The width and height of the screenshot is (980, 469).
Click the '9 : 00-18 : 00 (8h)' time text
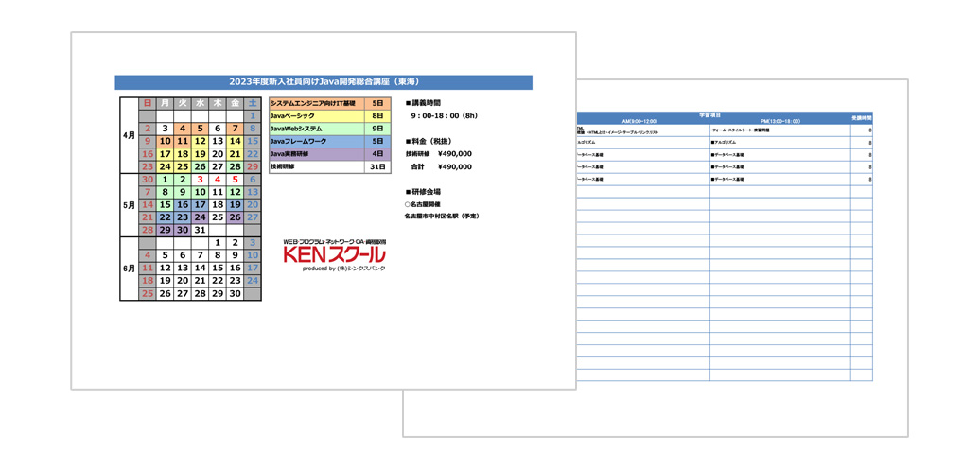444,115
